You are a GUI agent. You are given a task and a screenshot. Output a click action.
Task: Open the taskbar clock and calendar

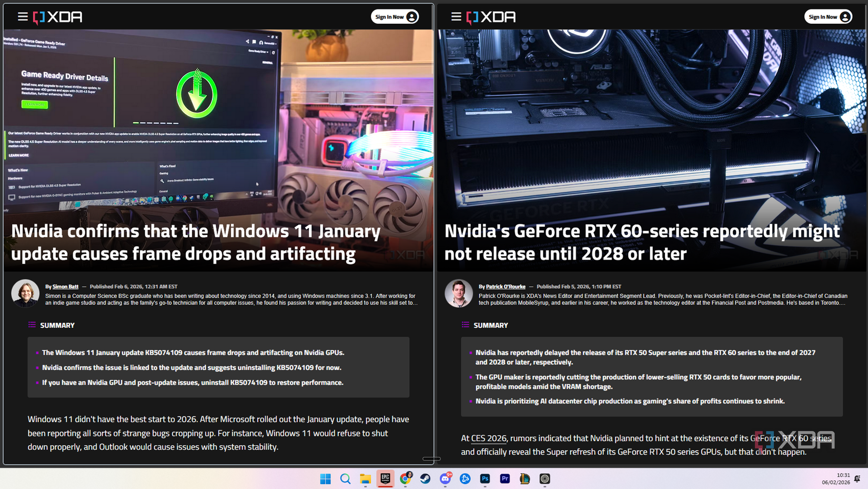(836, 478)
